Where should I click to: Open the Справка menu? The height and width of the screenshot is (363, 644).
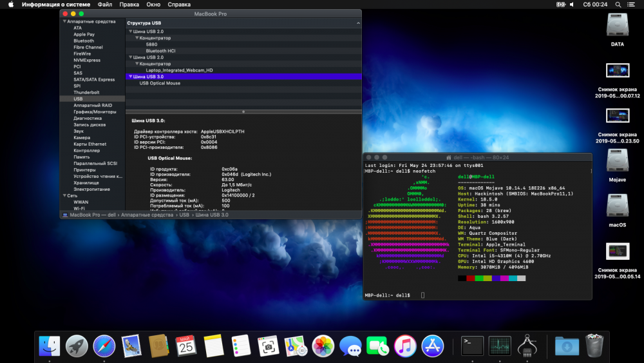(178, 5)
